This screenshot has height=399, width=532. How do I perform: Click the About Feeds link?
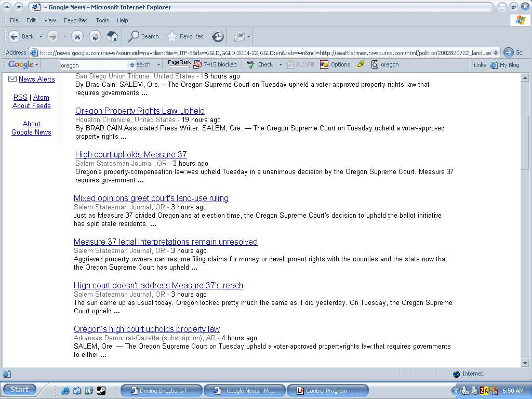pyautogui.click(x=32, y=105)
